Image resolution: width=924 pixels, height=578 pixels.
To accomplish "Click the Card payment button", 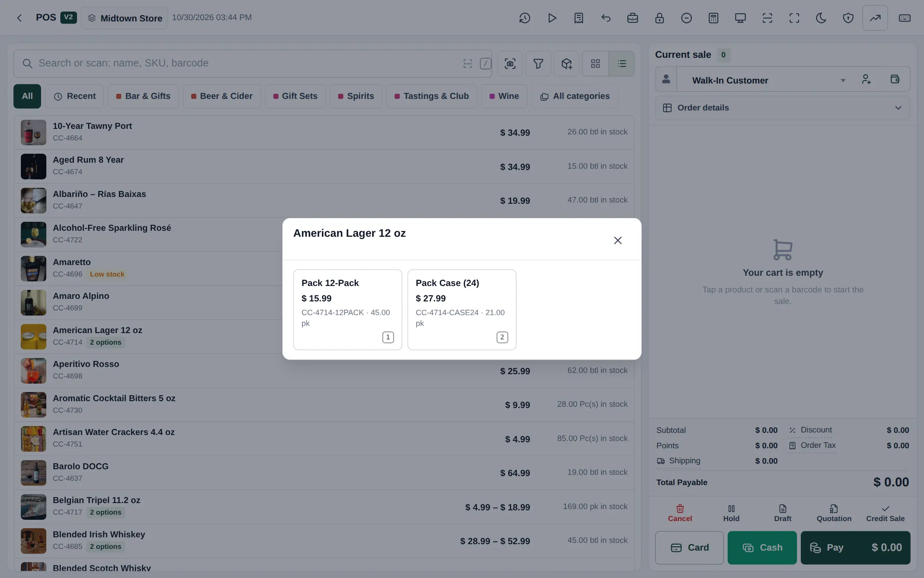I will (689, 548).
